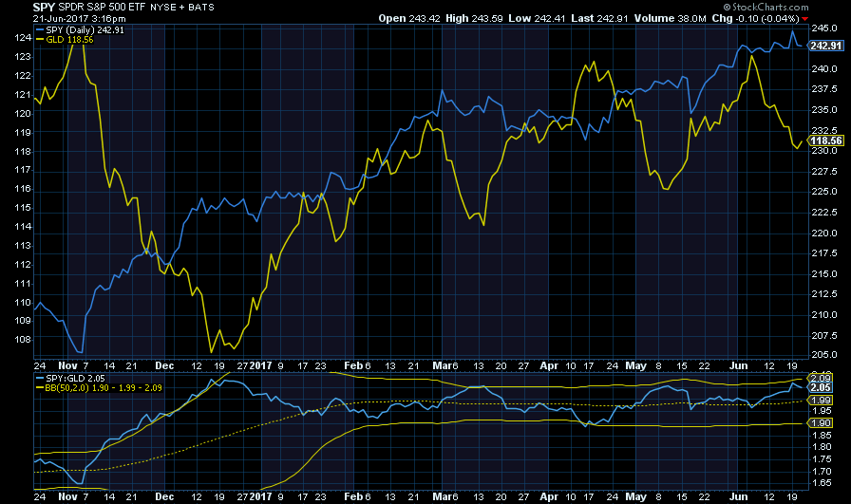Click the 2017 label on ratio panel date axis
The image size is (851, 504).
coord(260,496)
